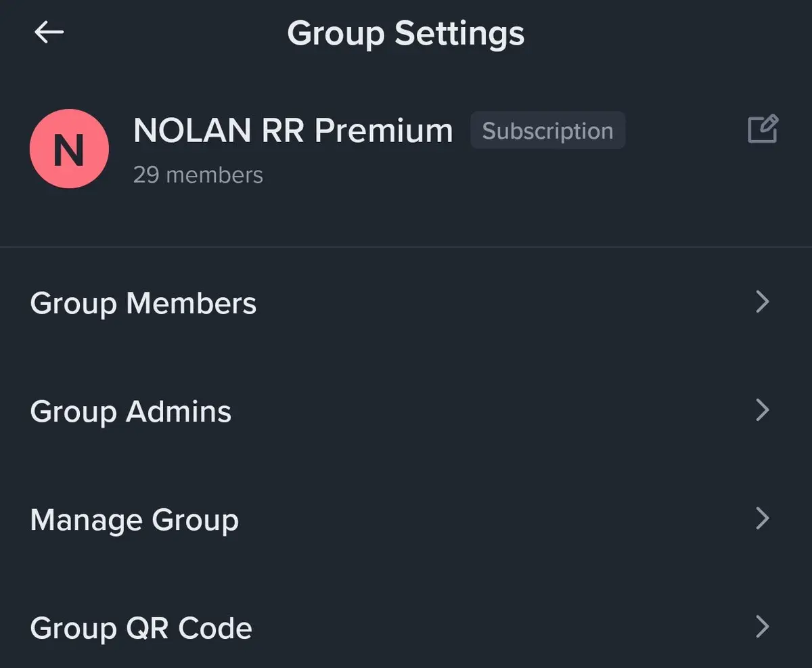Click the chevron beside Group Admins
Viewport: 812px width, 668px height.
point(762,410)
